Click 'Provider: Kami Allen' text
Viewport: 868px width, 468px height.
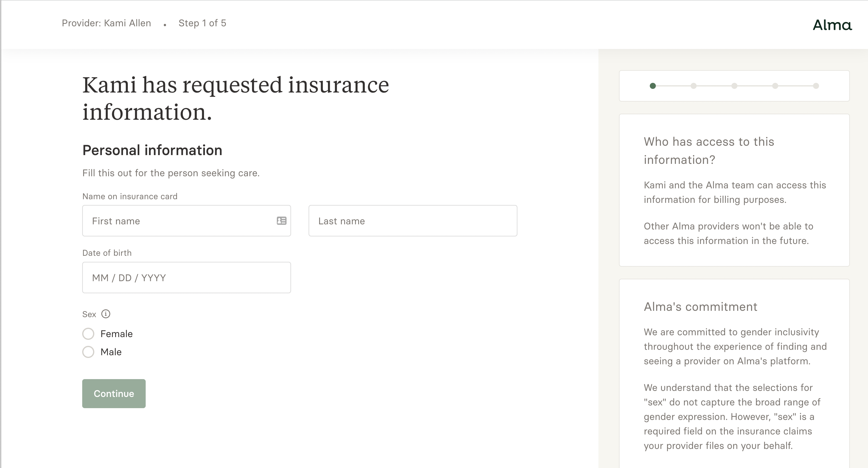(x=106, y=23)
